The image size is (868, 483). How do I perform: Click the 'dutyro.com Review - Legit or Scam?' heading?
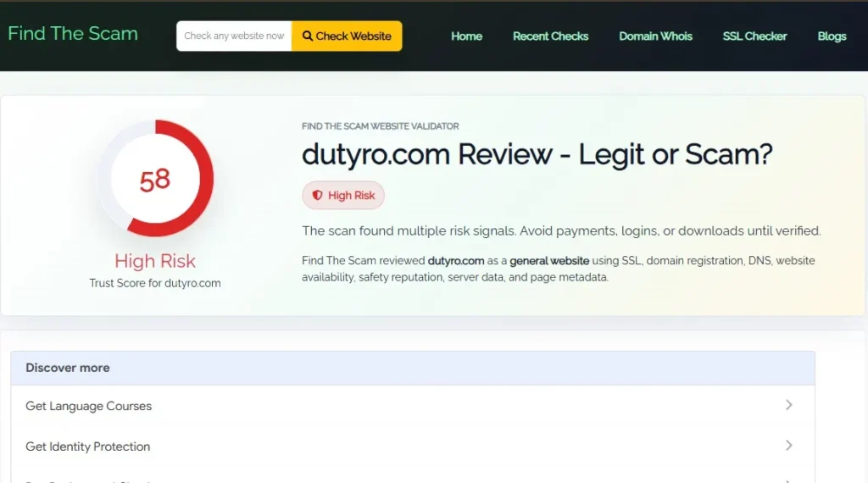pyautogui.click(x=537, y=154)
